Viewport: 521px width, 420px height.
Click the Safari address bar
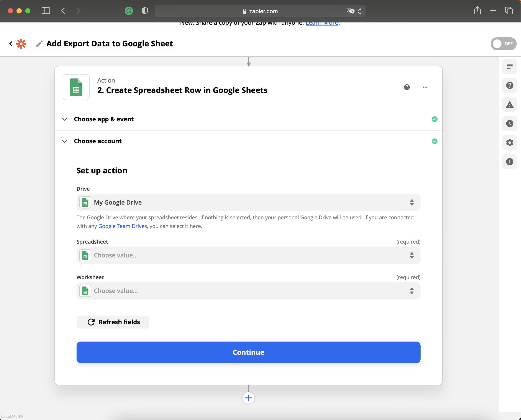tap(260, 11)
